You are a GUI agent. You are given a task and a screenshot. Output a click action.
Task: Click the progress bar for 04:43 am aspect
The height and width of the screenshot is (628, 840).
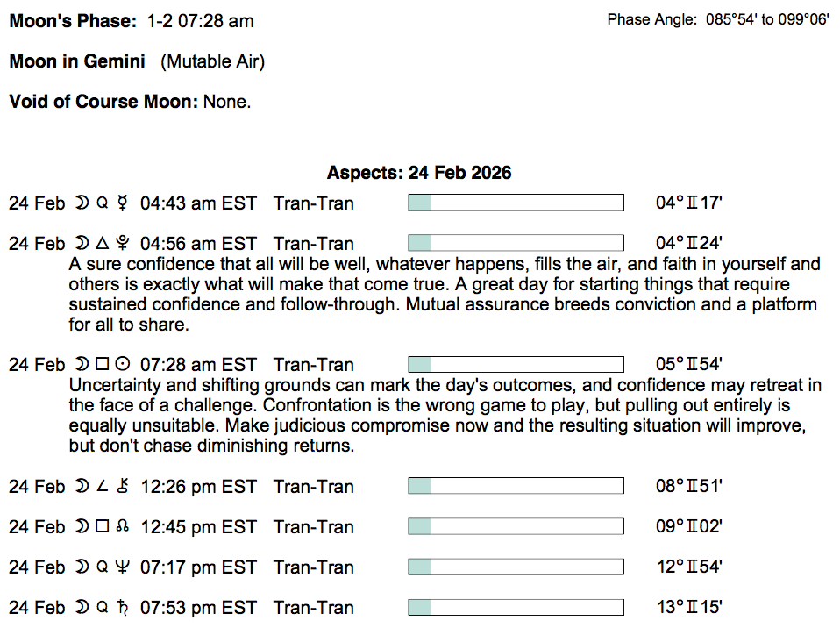tap(516, 203)
